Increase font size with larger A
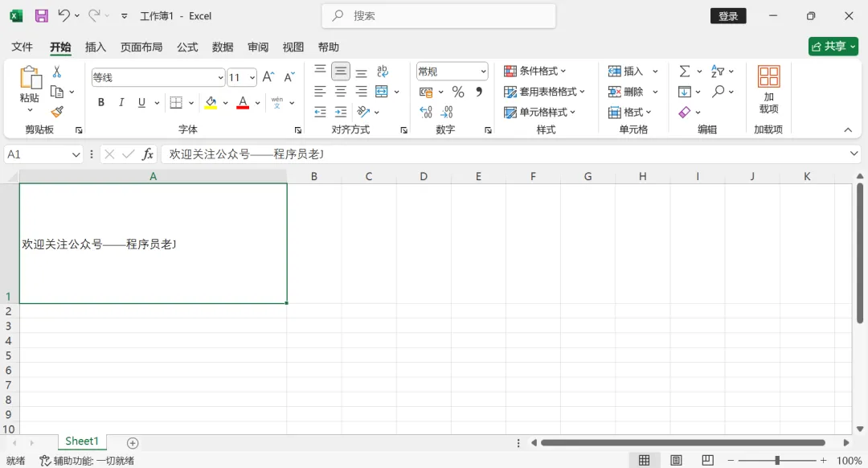This screenshot has height=468, width=868. click(268, 77)
